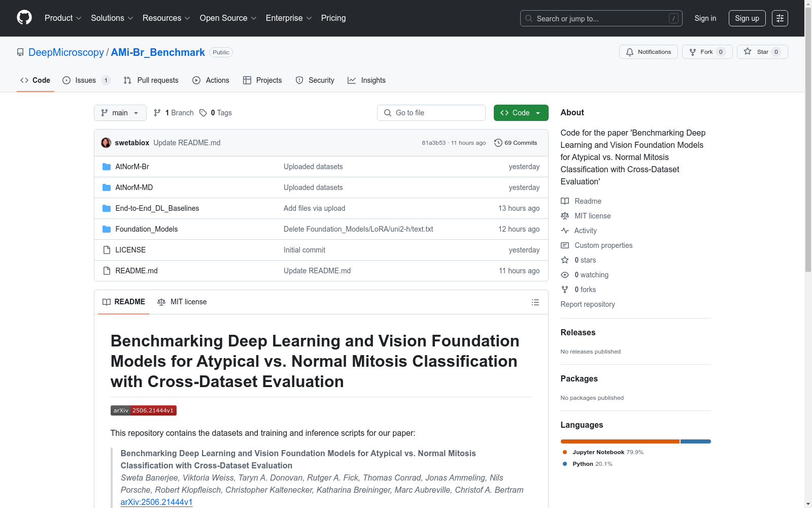Viewport: 812px width, 508px height.
Task: Click the swetabiox author name
Action: pos(132,143)
